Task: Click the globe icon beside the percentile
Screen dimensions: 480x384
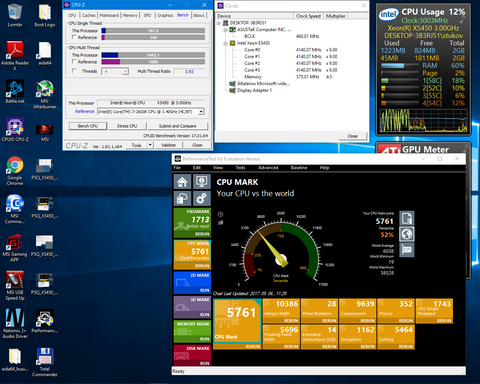Action: (407, 234)
